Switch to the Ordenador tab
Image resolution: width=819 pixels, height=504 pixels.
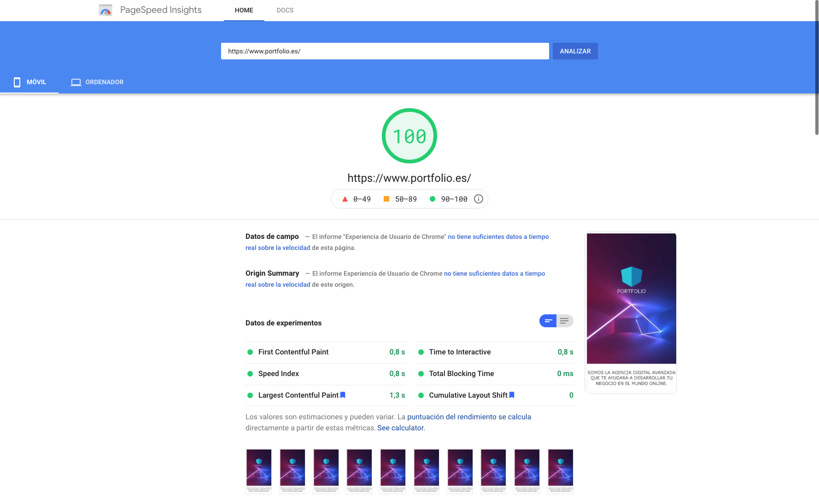(97, 82)
